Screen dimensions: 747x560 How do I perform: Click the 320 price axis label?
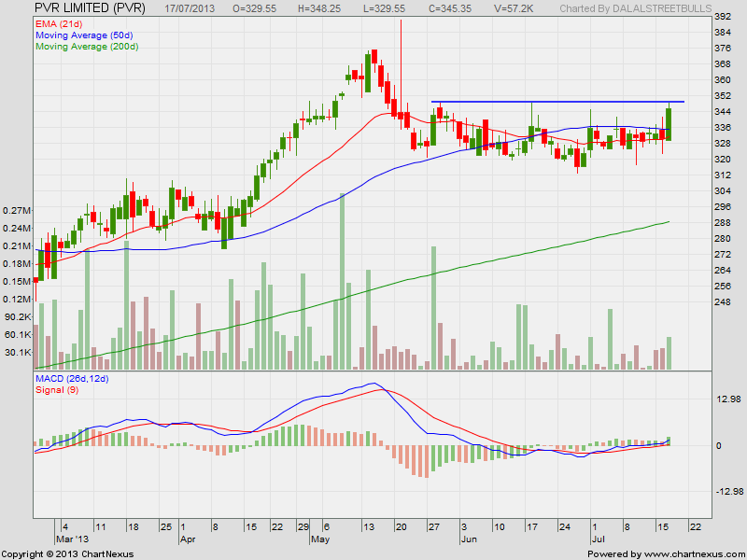point(723,159)
